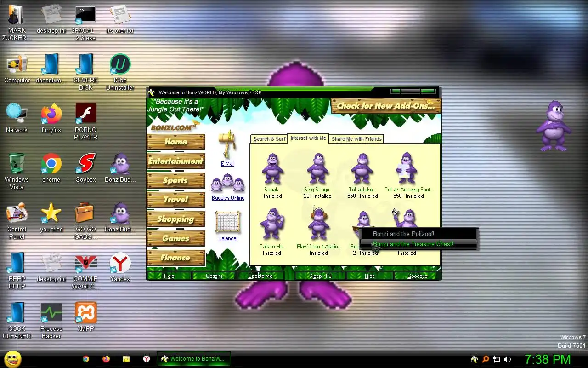Click the Goodbye button
Screen dimensions: 588x368
[417, 276]
